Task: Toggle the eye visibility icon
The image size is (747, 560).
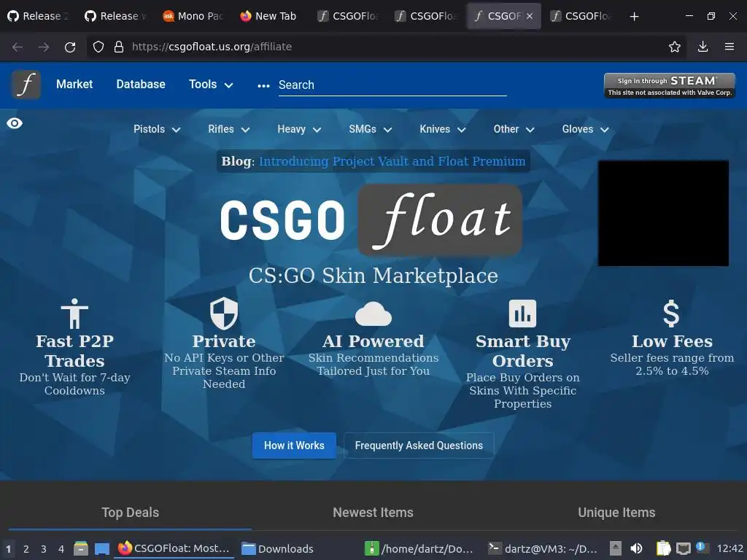Action: click(x=15, y=123)
